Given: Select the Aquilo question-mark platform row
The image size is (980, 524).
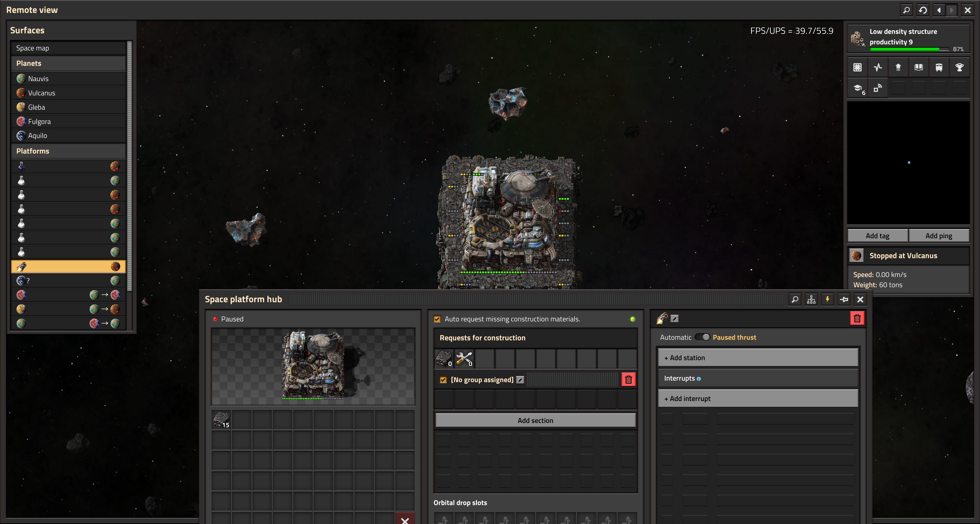Looking at the screenshot, I should coord(68,281).
